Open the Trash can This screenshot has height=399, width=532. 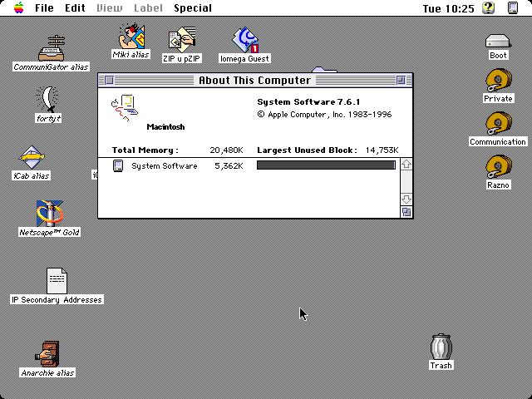point(441,347)
